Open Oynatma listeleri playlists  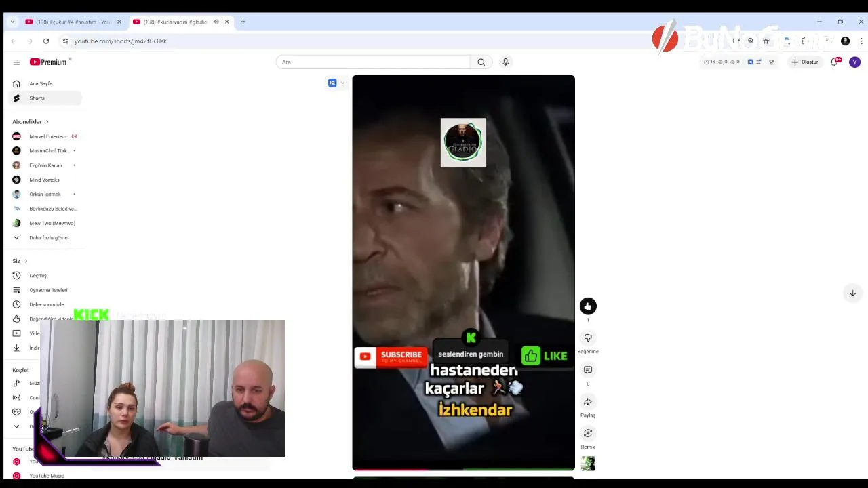coord(45,290)
